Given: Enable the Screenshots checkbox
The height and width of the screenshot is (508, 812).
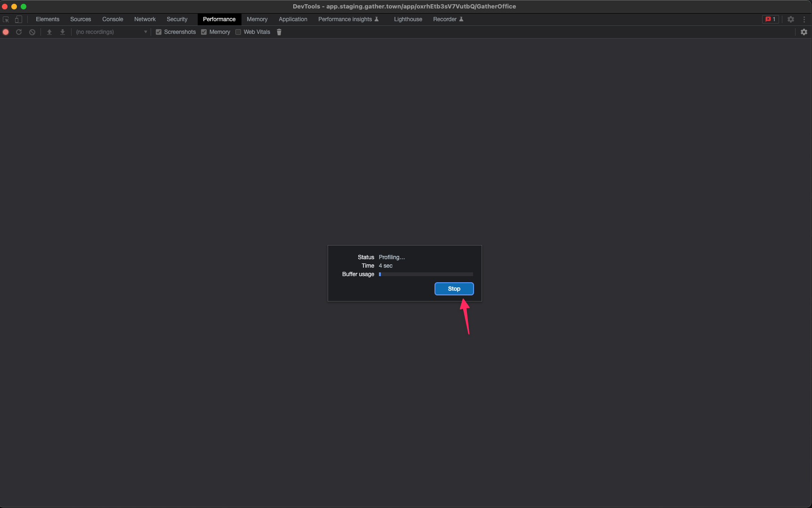Looking at the screenshot, I should click(x=159, y=32).
